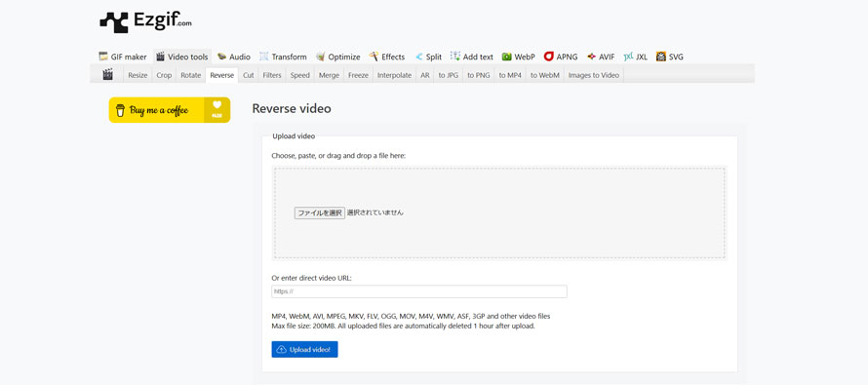Switch to the Interpolate tab
The height and width of the screenshot is (385, 868).
[x=395, y=75]
